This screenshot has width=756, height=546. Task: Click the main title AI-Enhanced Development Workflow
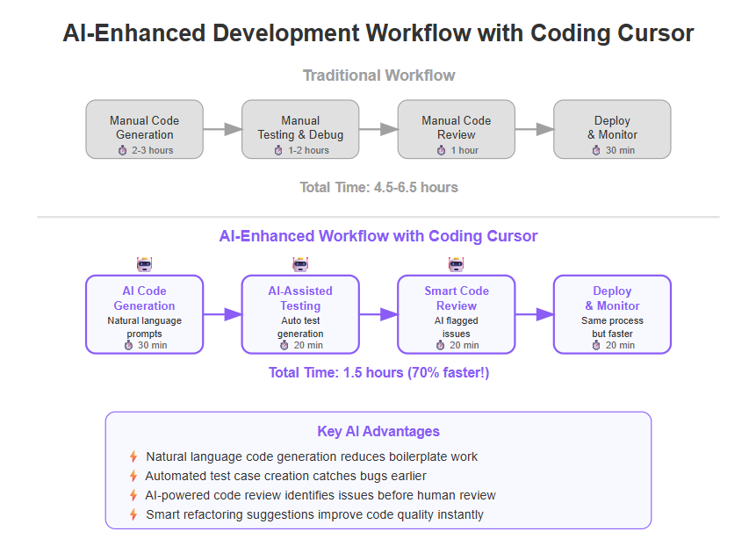coord(378,33)
